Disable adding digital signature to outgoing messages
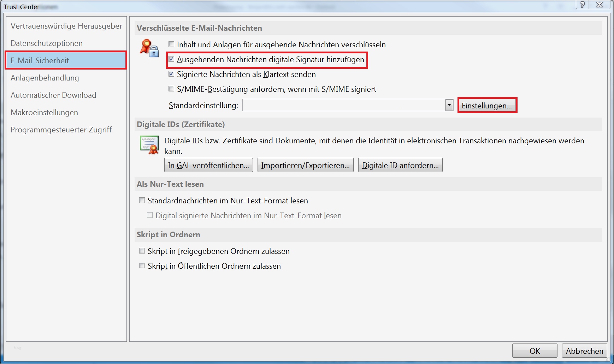614x364 pixels. pos(171,59)
